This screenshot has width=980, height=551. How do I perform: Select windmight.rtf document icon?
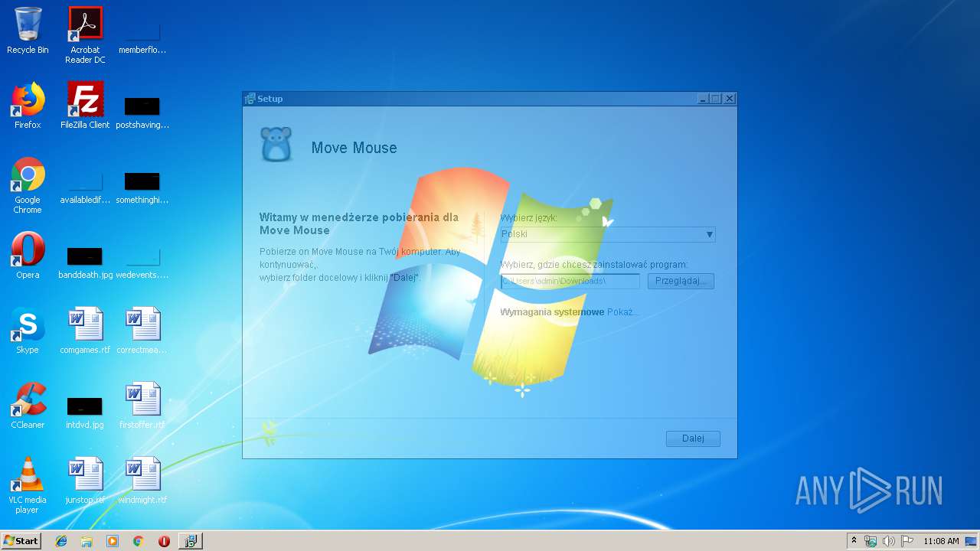click(142, 481)
